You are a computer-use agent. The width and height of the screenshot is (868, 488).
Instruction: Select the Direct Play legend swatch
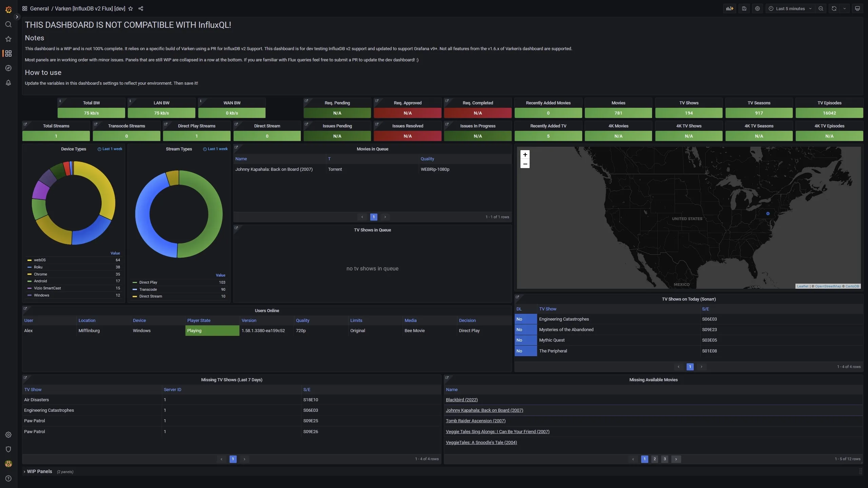(x=135, y=282)
